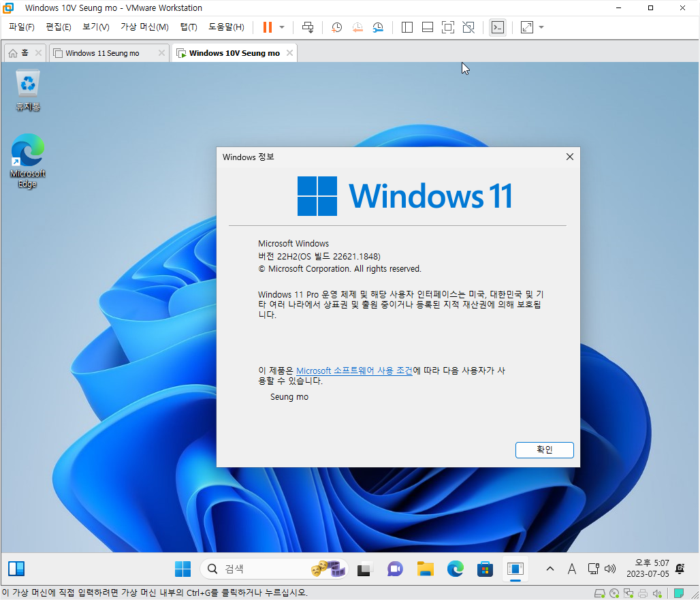This screenshot has height=600, width=700.
Task: Click the IME 'A' language indicator
Action: (x=571, y=569)
